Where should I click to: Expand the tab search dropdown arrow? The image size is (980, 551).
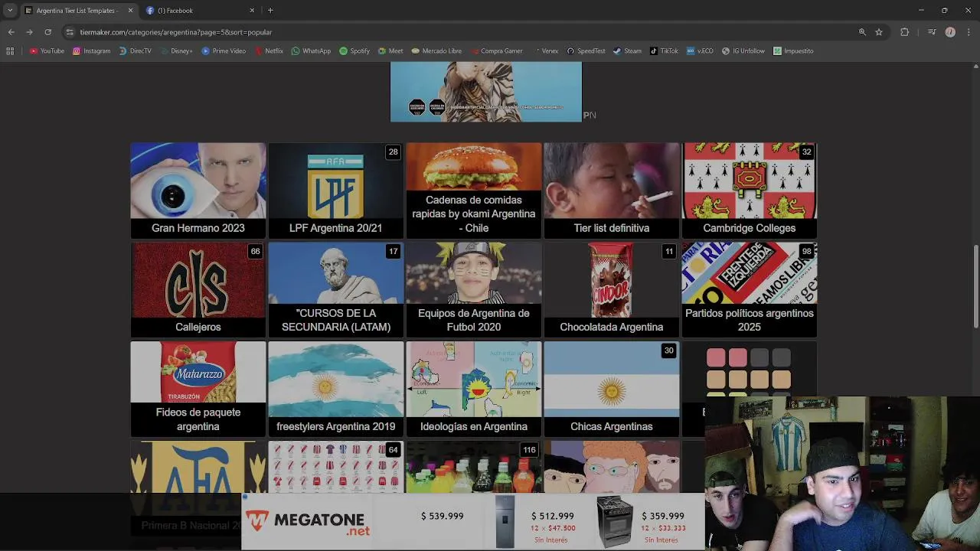tap(10, 11)
